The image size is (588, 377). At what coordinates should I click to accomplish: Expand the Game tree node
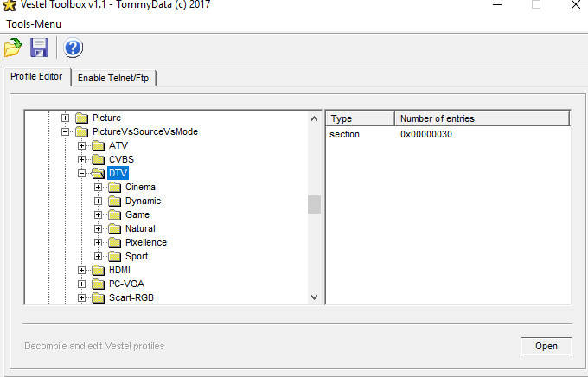point(99,215)
